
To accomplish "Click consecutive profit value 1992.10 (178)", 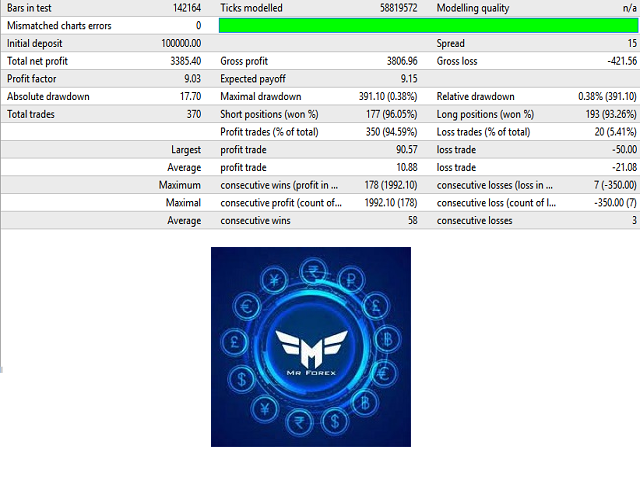I will click(391, 203).
